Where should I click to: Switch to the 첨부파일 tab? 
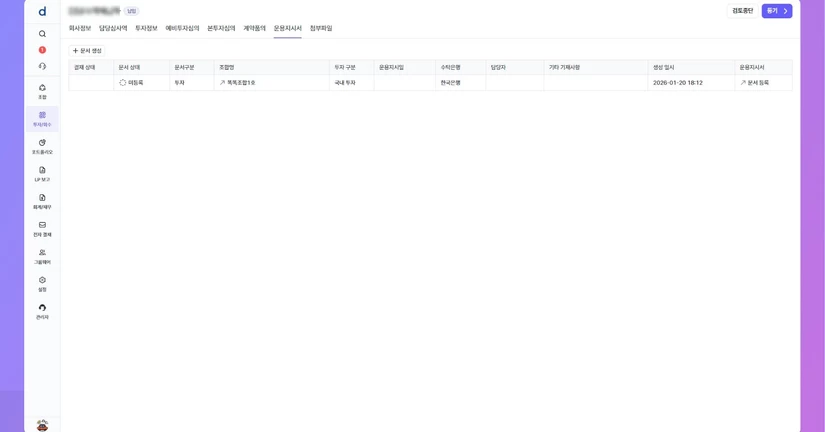point(321,28)
